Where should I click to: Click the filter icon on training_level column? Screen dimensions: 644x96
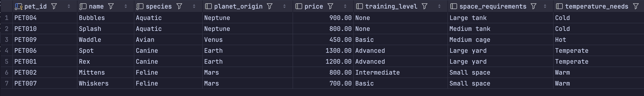tap(425, 6)
